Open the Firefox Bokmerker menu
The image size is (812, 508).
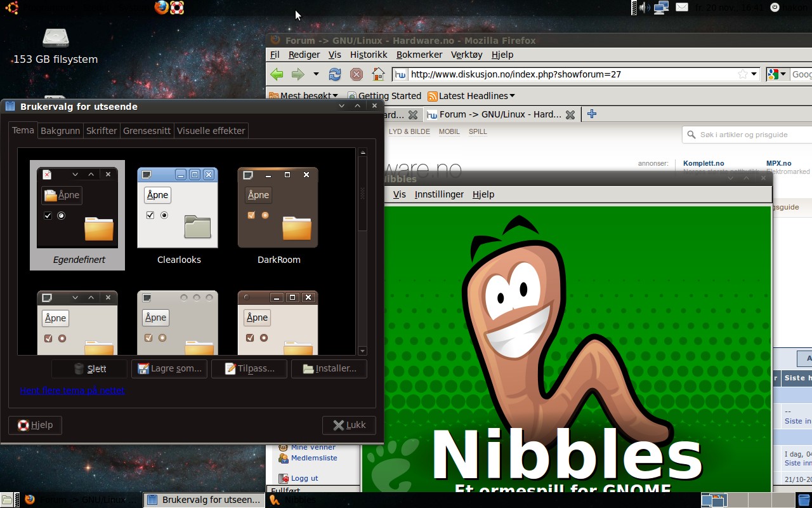(x=419, y=55)
